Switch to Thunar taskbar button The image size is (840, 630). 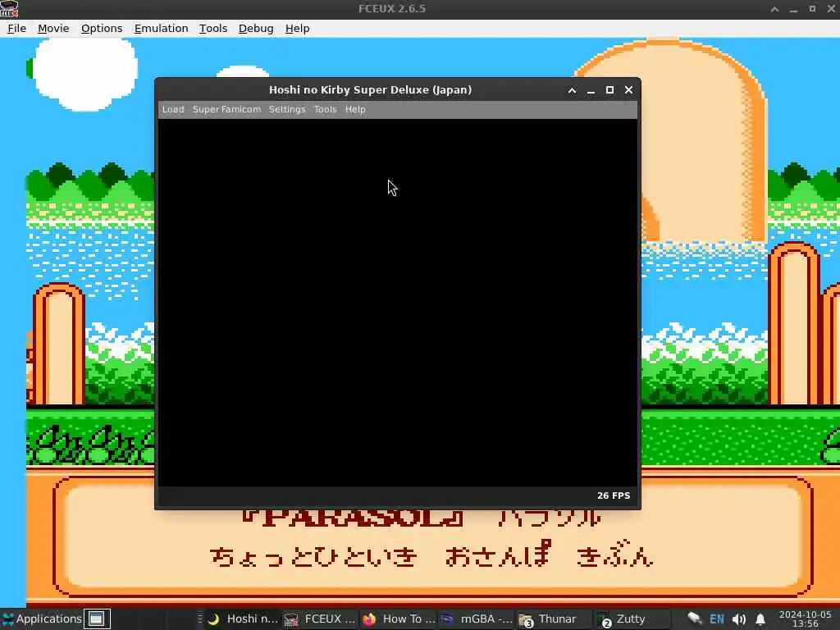[554, 619]
